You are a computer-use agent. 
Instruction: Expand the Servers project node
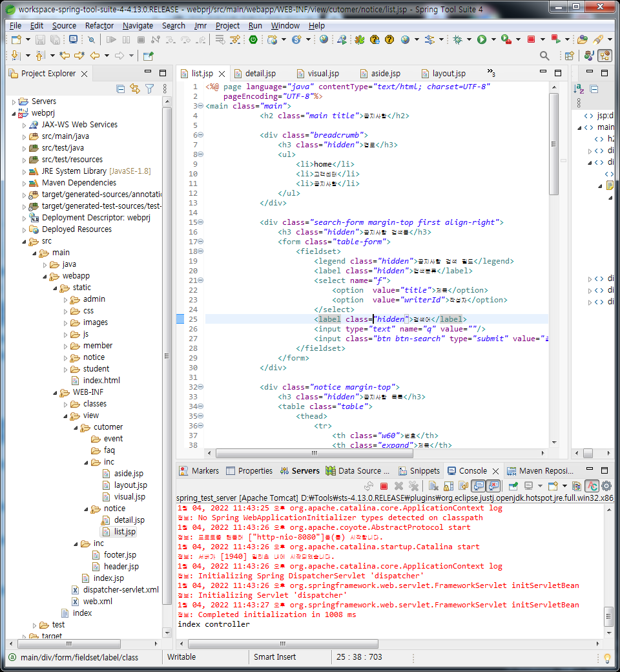[14, 102]
